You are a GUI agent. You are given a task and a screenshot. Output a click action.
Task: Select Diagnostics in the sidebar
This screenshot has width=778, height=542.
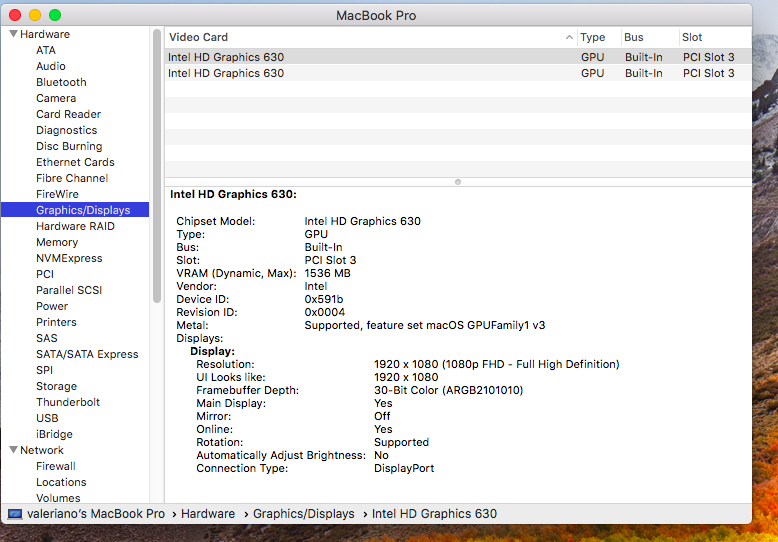click(66, 130)
